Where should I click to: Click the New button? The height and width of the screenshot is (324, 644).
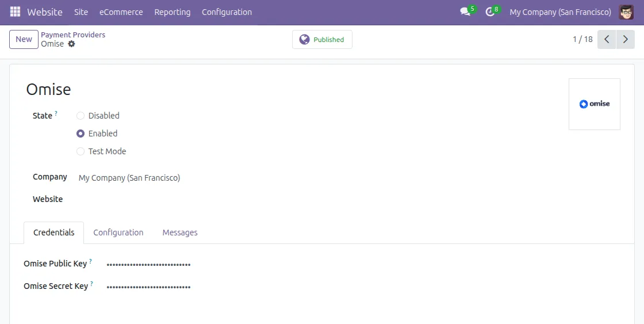tap(24, 40)
